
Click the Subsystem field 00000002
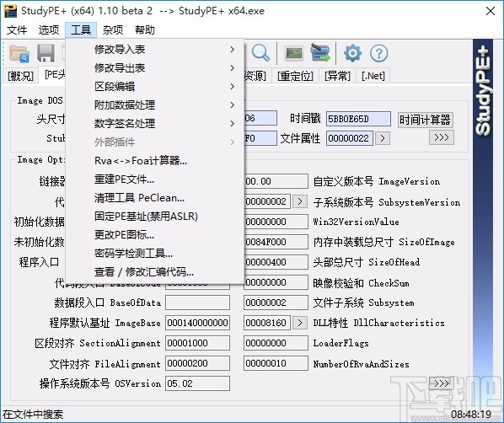coord(276,303)
